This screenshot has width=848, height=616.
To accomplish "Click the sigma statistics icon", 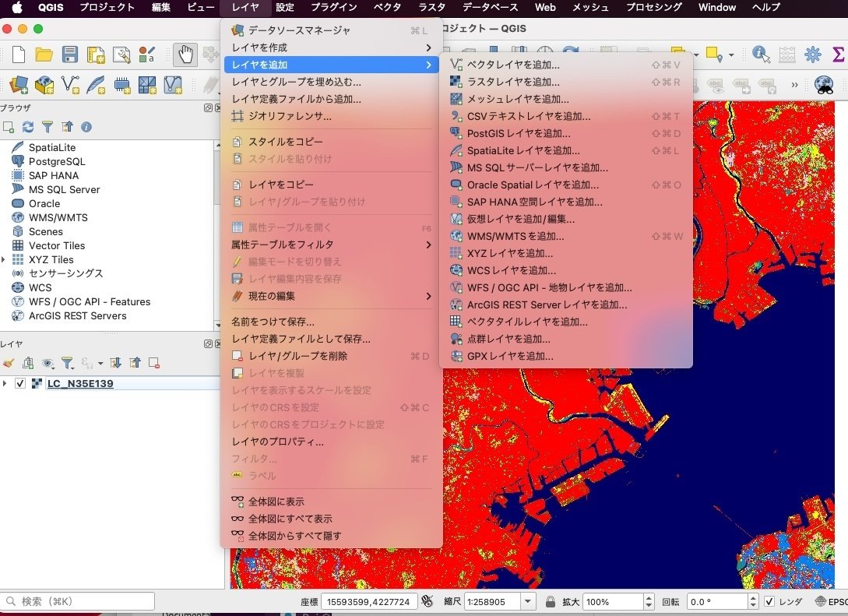I will coord(839,54).
